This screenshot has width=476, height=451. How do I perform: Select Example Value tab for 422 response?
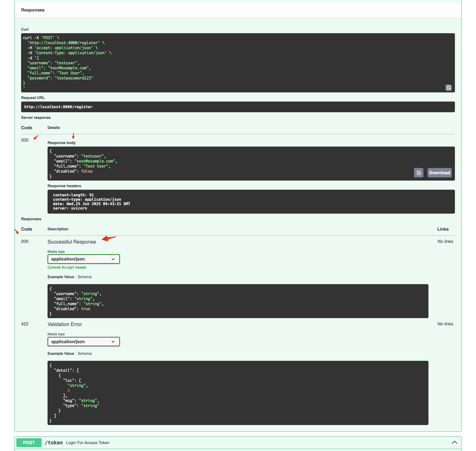(x=61, y=353)
